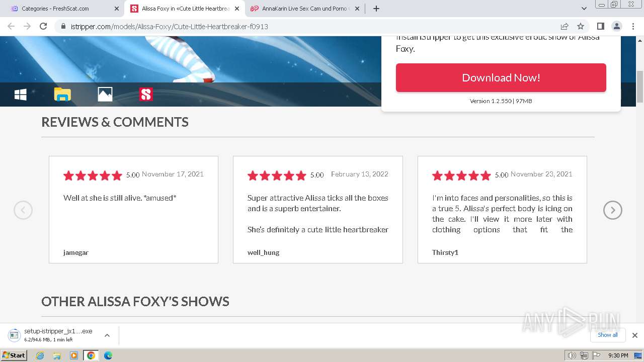Expand the download item options chevron
This screenshot has height=362, width=644.
click(107, 335)
